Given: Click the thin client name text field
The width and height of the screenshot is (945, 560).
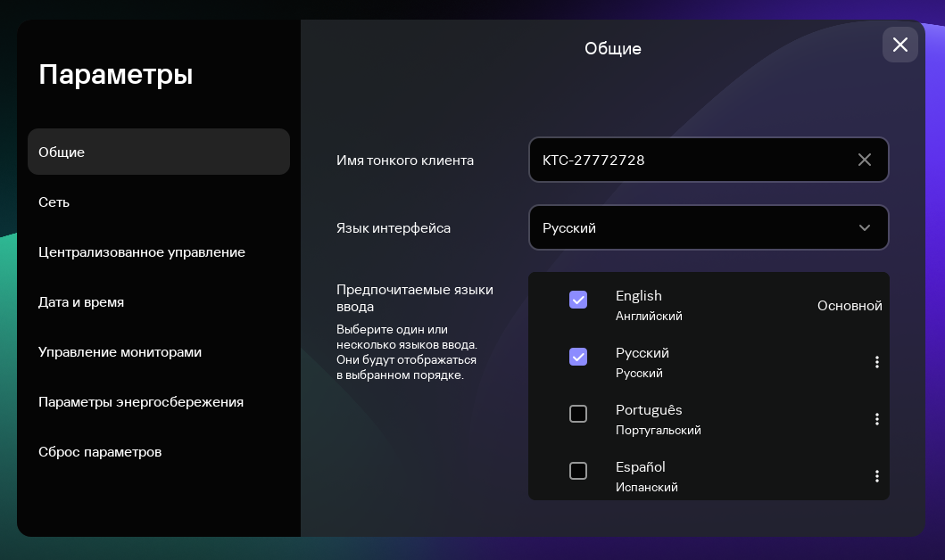Looking at the screenshot, I should [x=687, y=161].
